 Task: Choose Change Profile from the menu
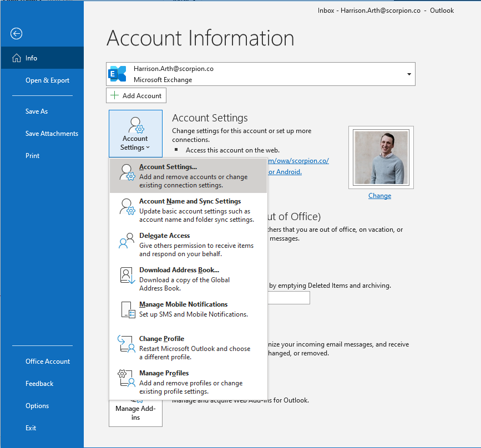click(x=189, y=348)
